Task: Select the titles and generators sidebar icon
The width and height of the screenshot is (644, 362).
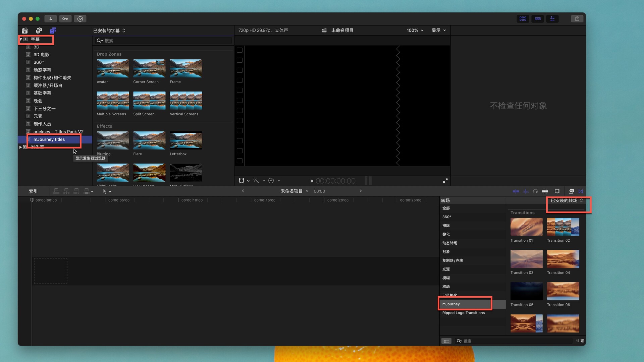Action: 53,31
